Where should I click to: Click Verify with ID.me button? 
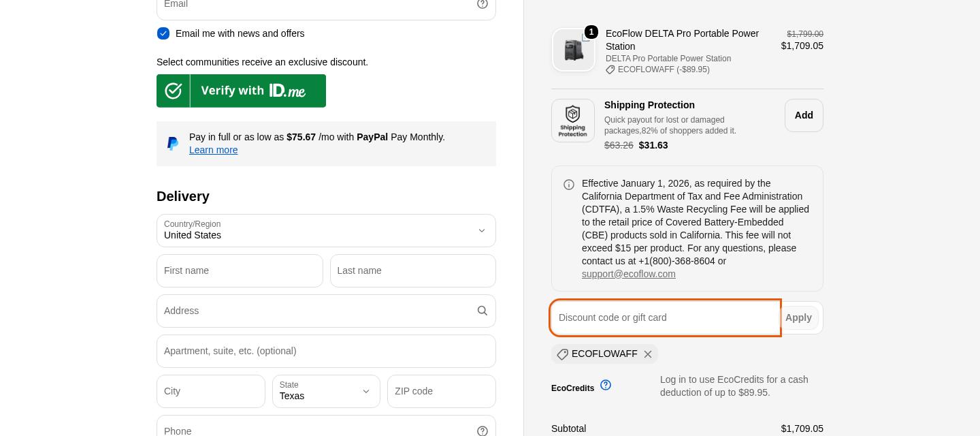(241, 91)
